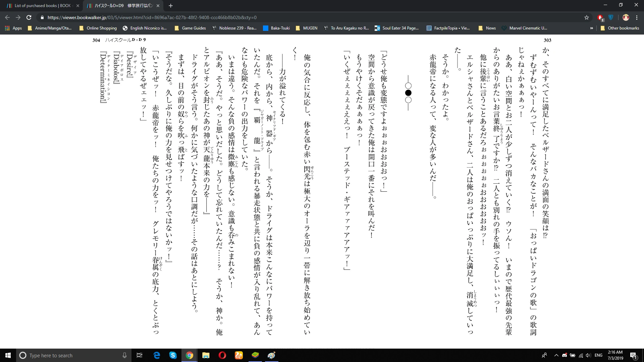Open the Marvel Cinematic U... bookmark

tap(524, 28)
